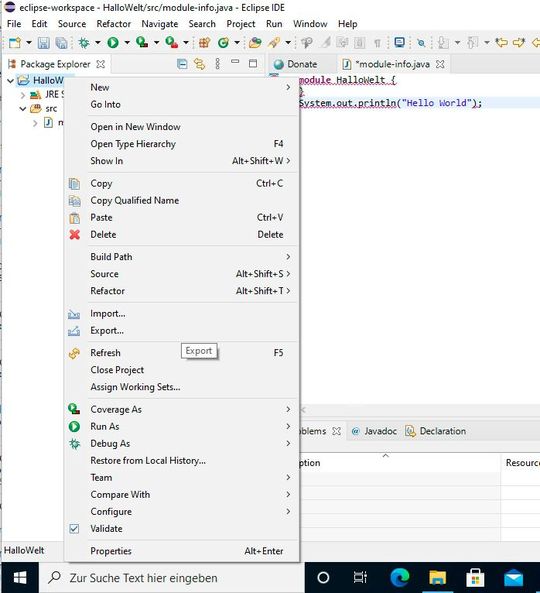Select Copy Qualified Name
540x593 pixels.
[182, 200]
